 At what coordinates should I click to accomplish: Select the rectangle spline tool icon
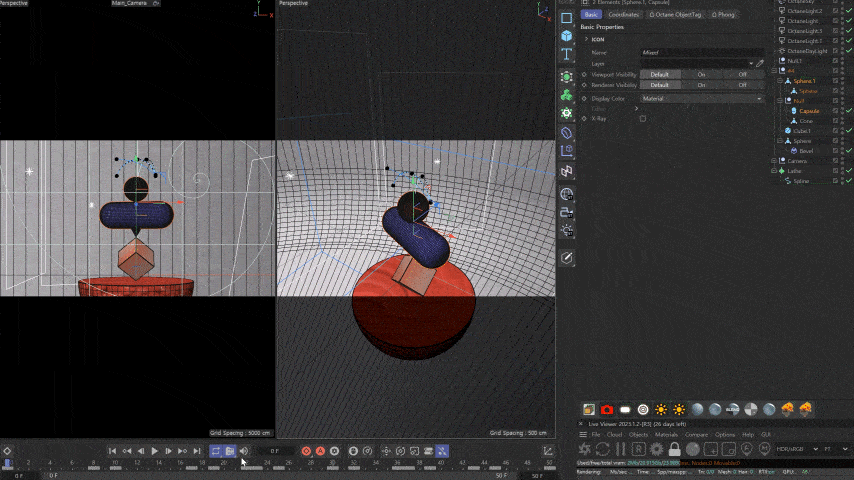(x=566, y=18)
